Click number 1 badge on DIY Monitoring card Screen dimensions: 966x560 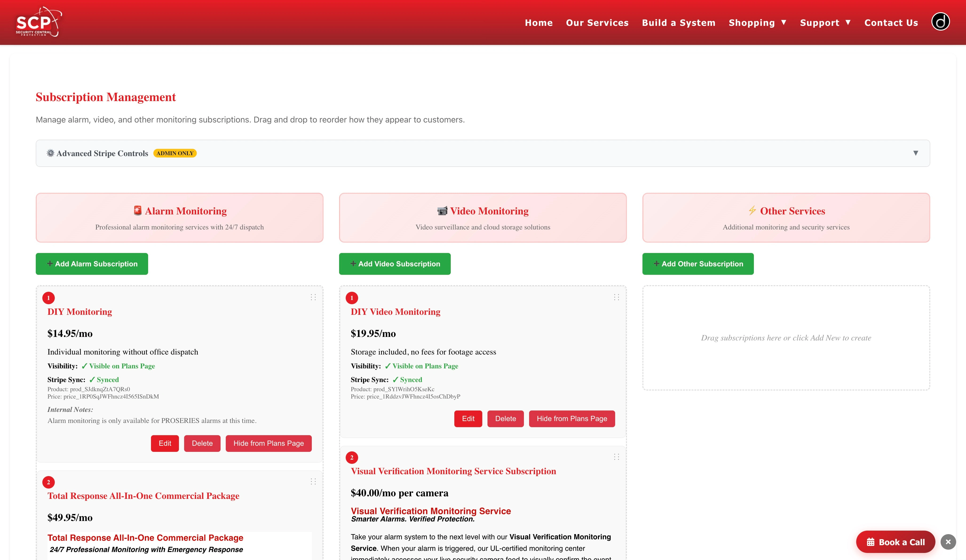coord(48,298)
